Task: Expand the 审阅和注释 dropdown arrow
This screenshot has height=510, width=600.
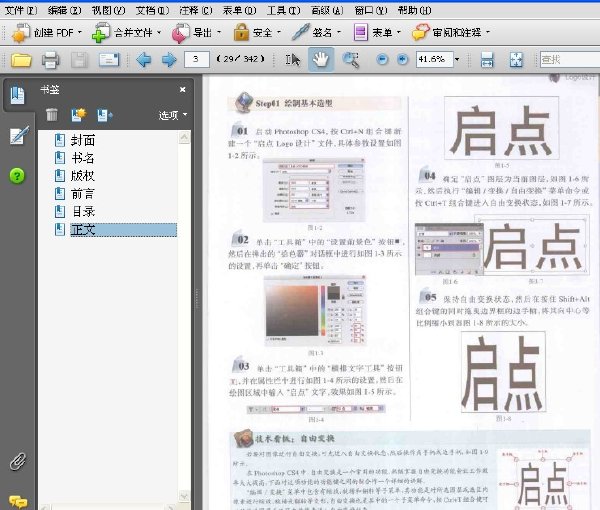Action: coord(488,33)
